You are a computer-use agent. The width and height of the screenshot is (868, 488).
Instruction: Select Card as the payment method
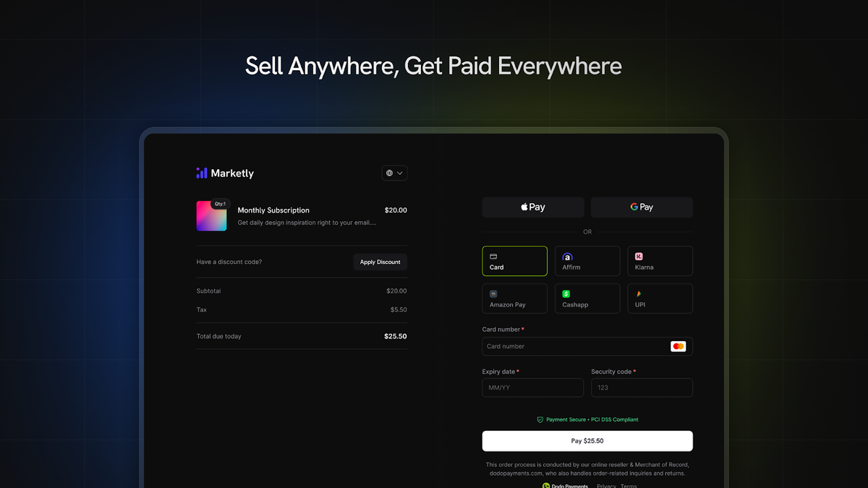(514, 261)
